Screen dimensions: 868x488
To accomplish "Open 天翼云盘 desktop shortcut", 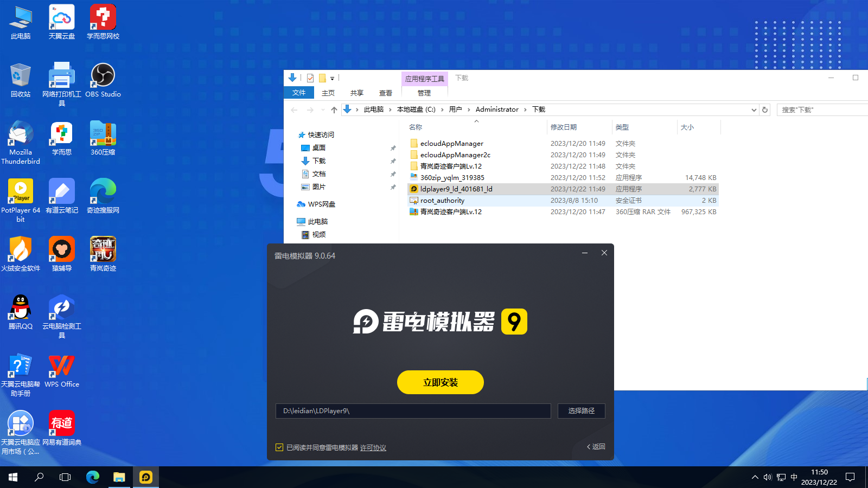I will pyautogui.click(x=62, y=22).
